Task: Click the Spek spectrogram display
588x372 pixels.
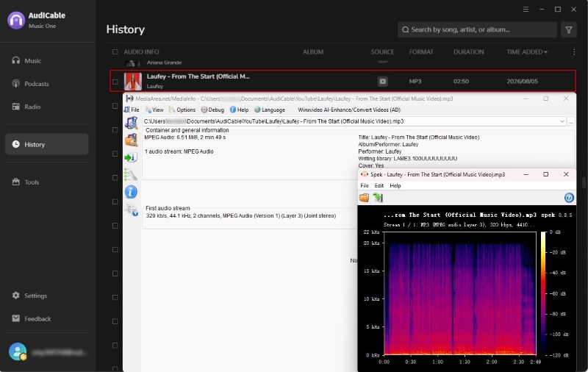Action: 460,293
